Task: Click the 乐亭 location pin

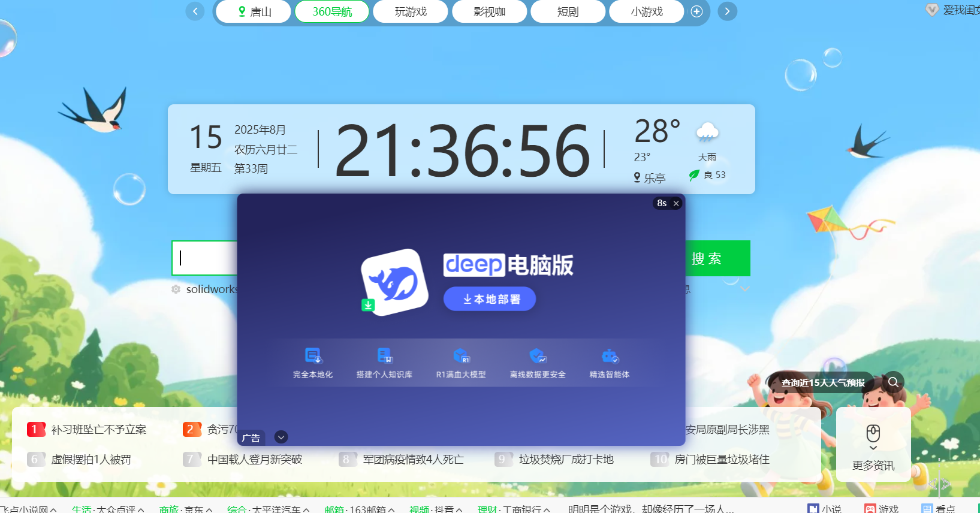Action: point(637,177)
